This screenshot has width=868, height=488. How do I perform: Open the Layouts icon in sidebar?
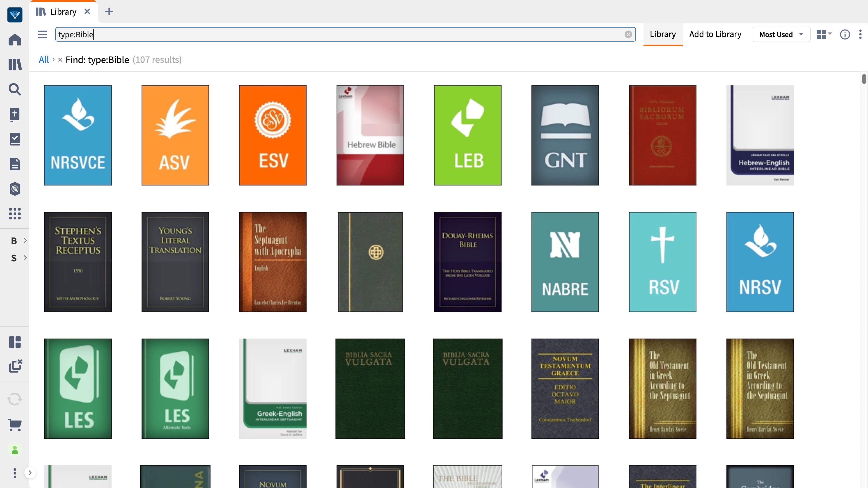[15, 342]
